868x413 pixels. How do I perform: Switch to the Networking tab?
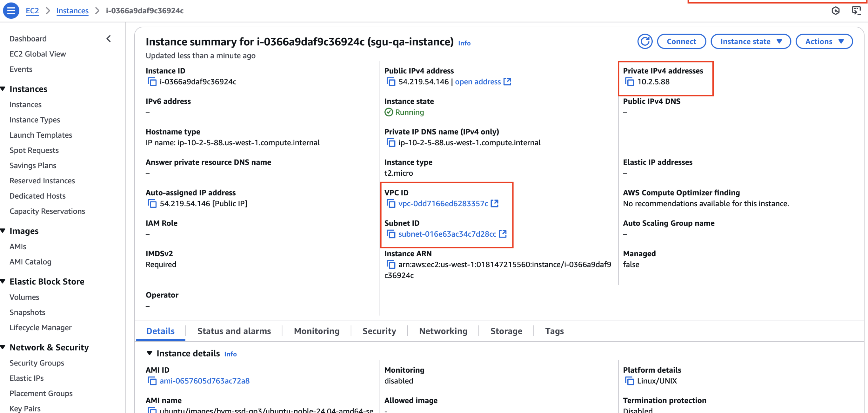(443, 331)
